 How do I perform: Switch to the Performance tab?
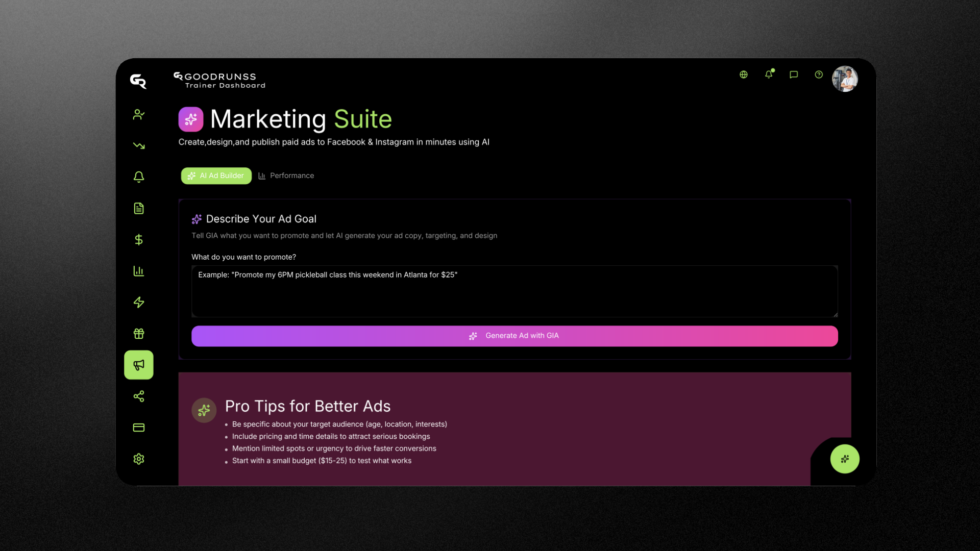point(286,176)
